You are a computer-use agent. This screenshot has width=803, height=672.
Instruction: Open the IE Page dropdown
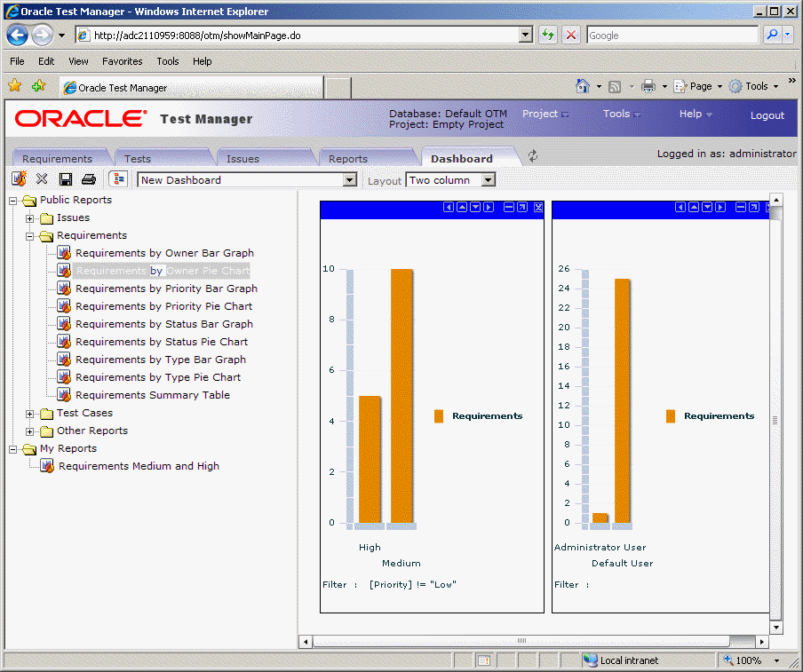coord(698,86)
